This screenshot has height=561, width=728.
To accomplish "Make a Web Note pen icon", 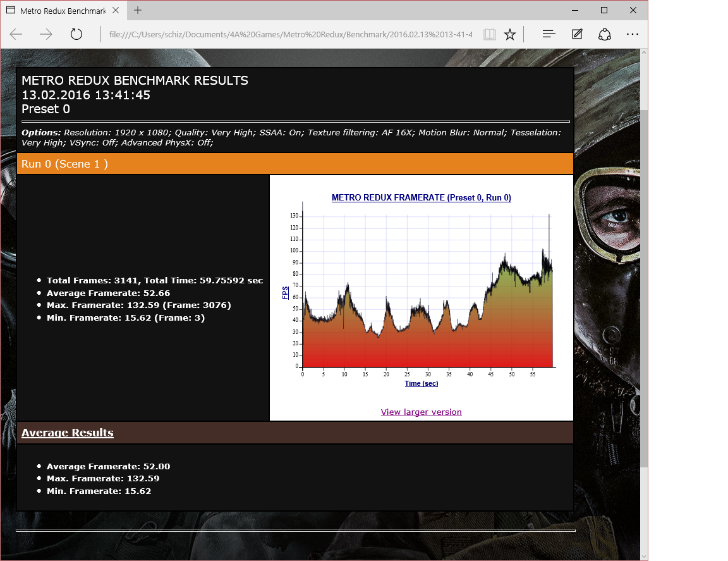I will (577, 34).
